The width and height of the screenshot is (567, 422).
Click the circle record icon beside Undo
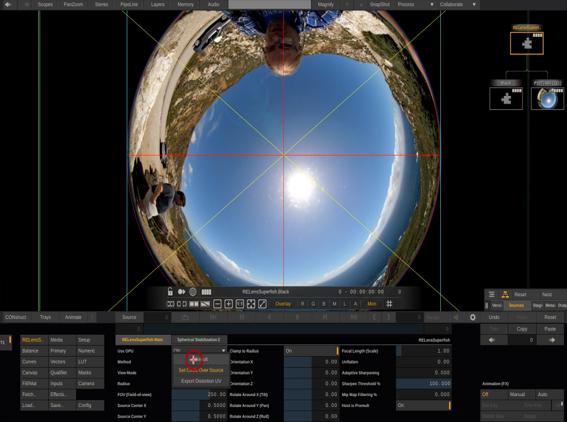473,317
